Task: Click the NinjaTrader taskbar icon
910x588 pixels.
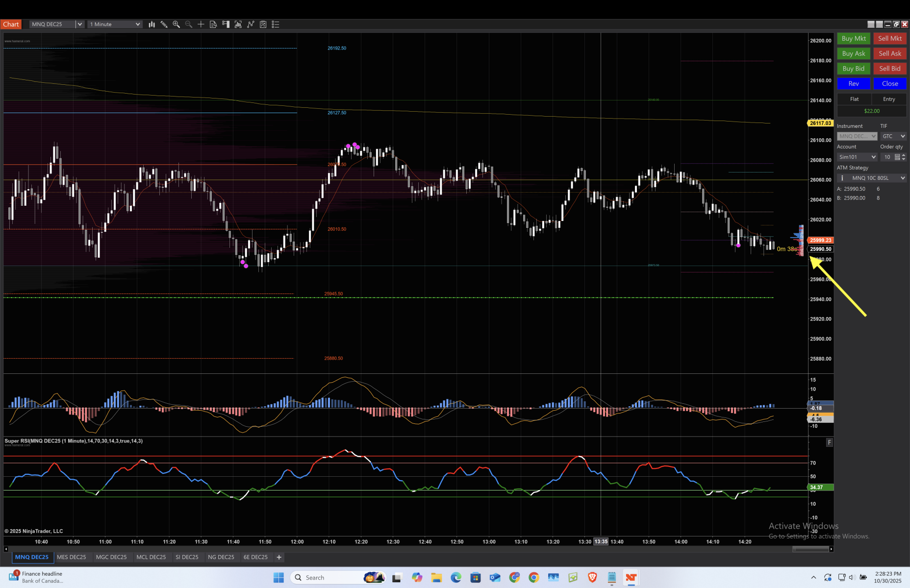Action: (x=631, y=578)
